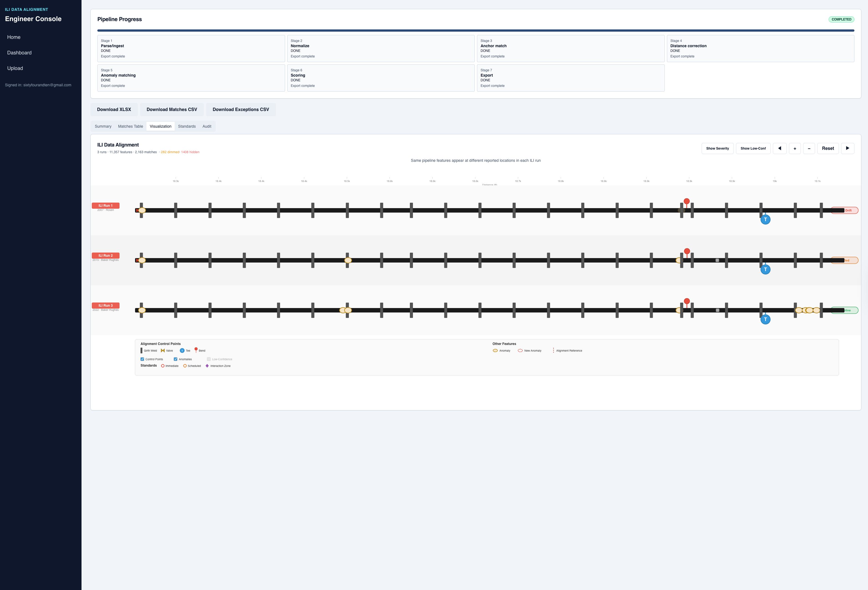Screen dimensions: 868x590
Task: Toggle the Show Severity button
Action: tap(717, 148)
